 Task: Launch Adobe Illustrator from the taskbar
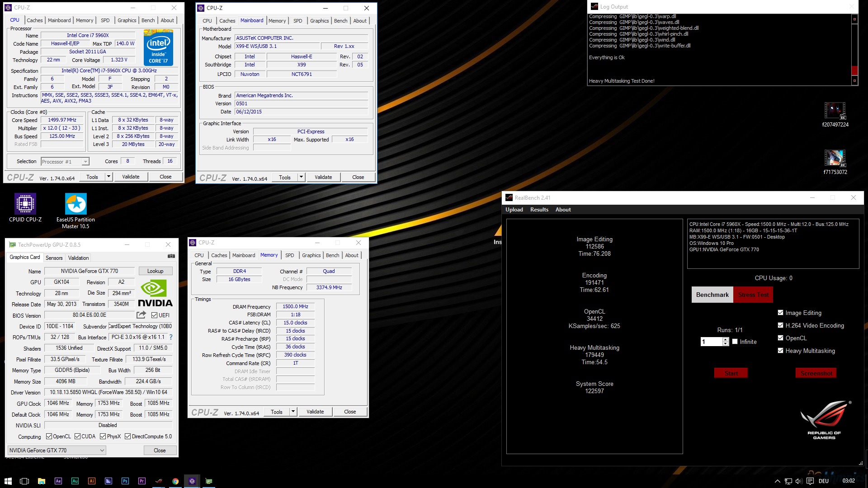coord(92,481)
